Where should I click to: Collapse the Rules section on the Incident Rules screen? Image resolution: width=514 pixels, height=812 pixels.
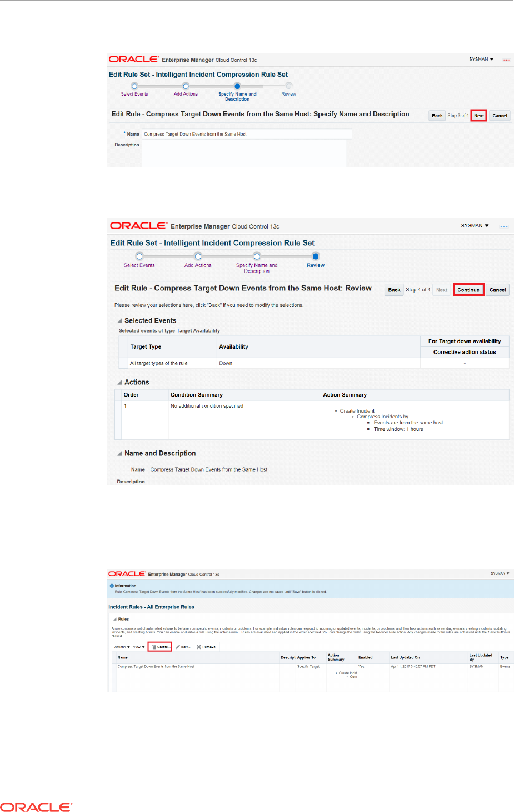(115, 619)
